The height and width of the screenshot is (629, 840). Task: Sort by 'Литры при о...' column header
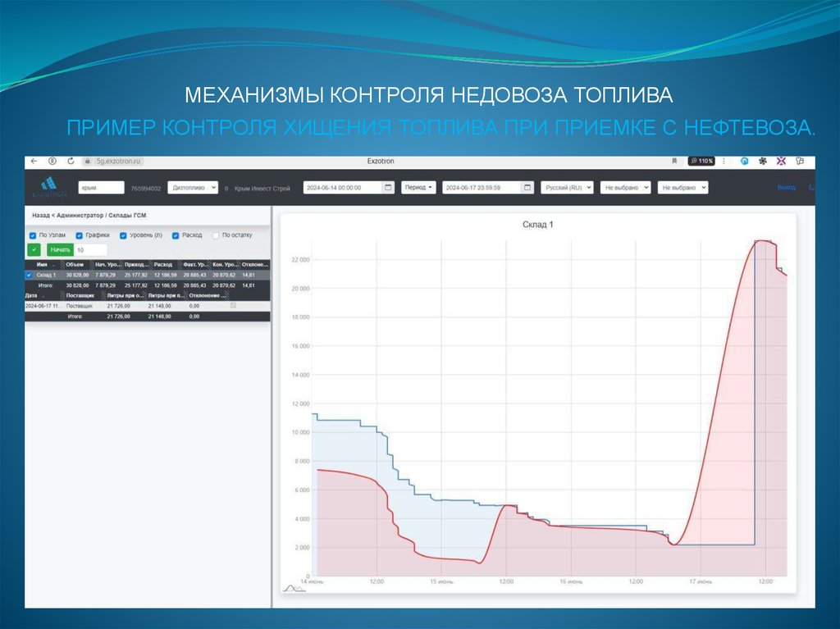[125, 295]
